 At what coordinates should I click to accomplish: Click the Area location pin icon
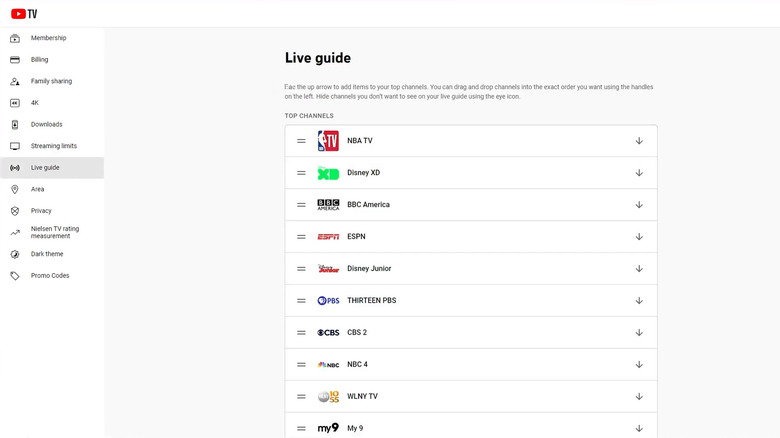click(15, 189)
